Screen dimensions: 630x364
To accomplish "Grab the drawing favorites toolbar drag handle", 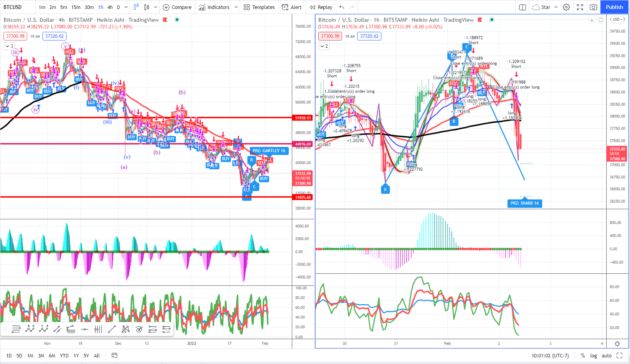I will click(5, 329).
